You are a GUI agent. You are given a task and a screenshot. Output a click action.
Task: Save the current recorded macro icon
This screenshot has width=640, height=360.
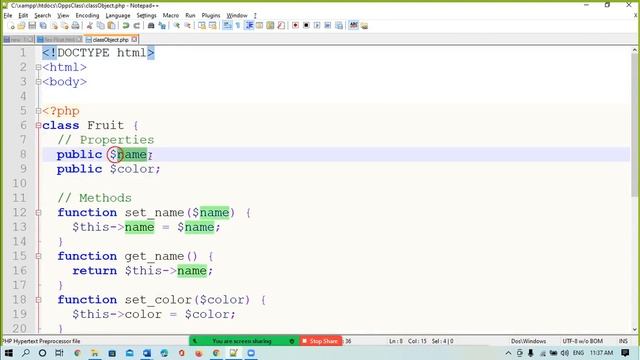point(339,26)
